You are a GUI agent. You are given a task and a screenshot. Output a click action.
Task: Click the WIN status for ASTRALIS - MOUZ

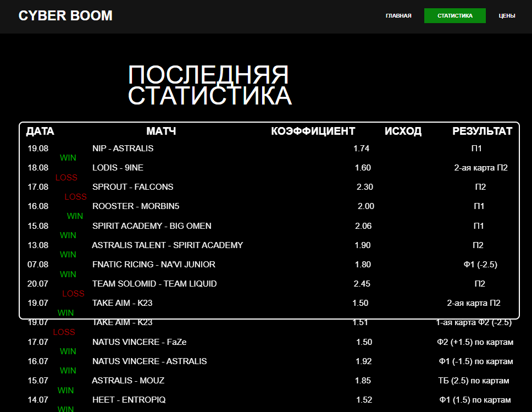68,390
